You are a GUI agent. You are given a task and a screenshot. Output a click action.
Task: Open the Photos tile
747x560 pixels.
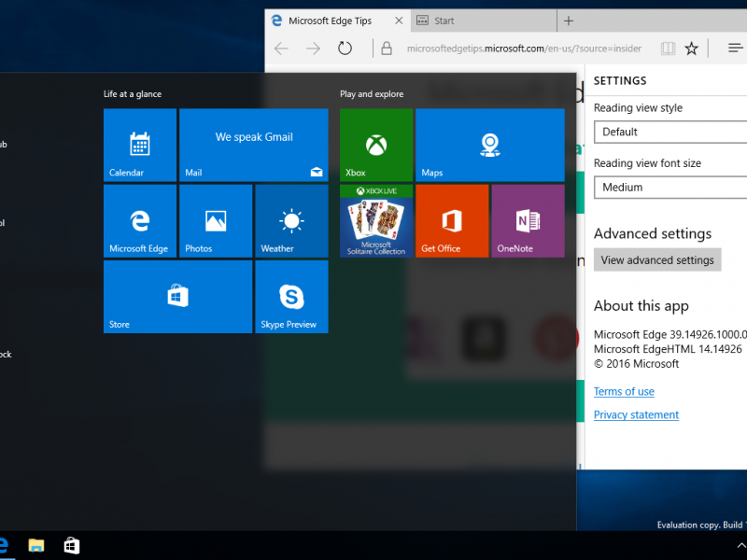coord(216,221)
